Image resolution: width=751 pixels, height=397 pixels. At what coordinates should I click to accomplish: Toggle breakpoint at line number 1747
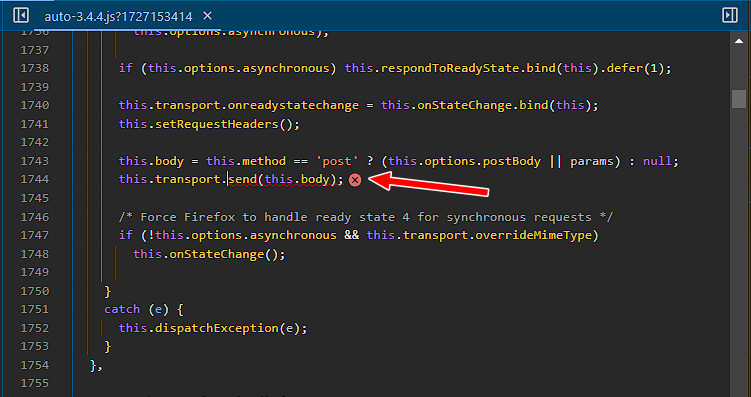tap(34, 235)
